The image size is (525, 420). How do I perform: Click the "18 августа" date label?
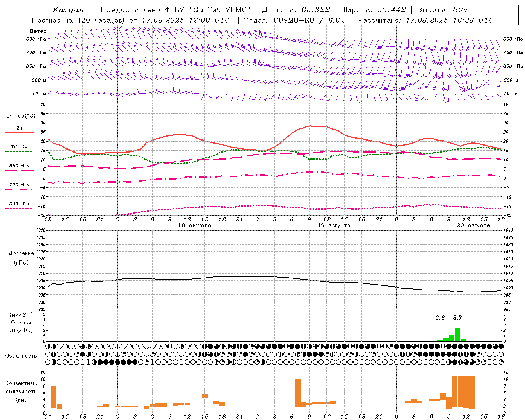click(194, 226)
